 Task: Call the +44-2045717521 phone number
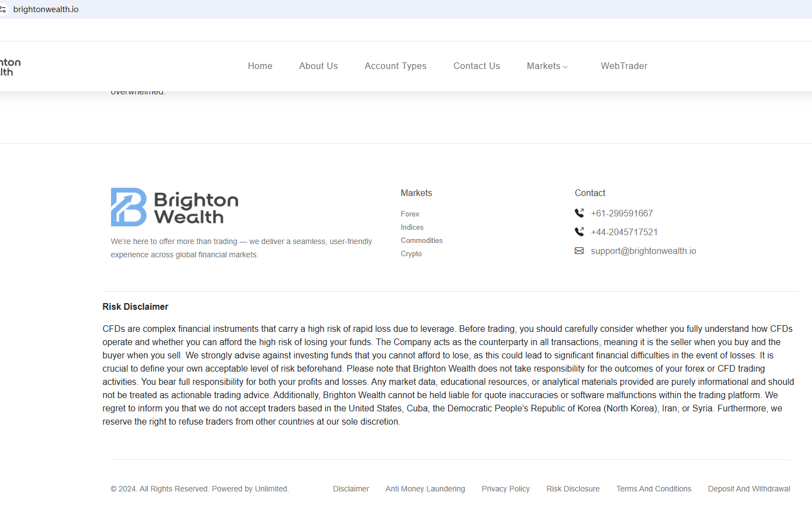click(624, 232)
